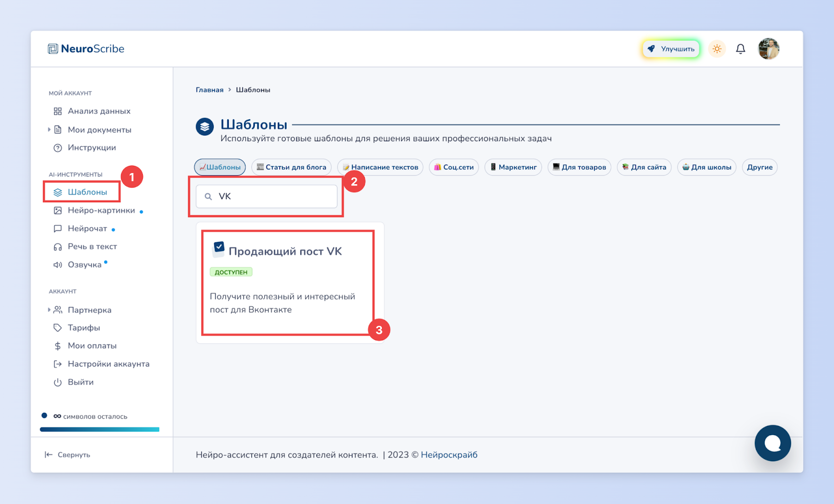Click the template search field

pos(266,196)
